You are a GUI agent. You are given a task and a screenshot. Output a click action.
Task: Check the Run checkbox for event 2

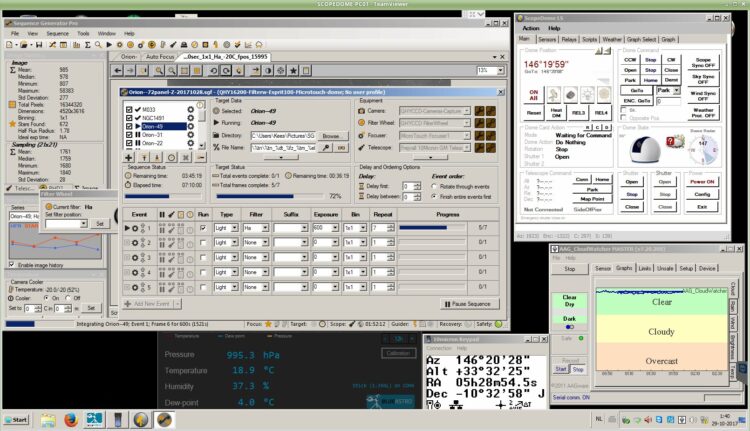203,243
